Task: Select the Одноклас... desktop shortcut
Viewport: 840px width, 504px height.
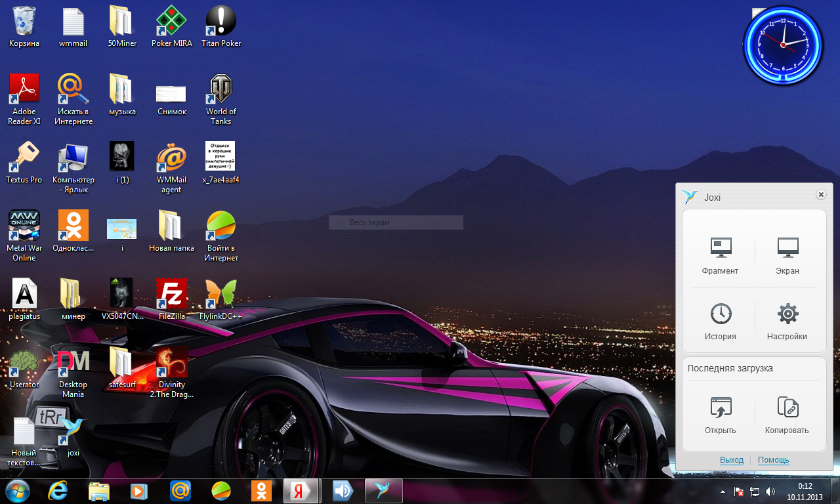Action: tap(73, 232)
